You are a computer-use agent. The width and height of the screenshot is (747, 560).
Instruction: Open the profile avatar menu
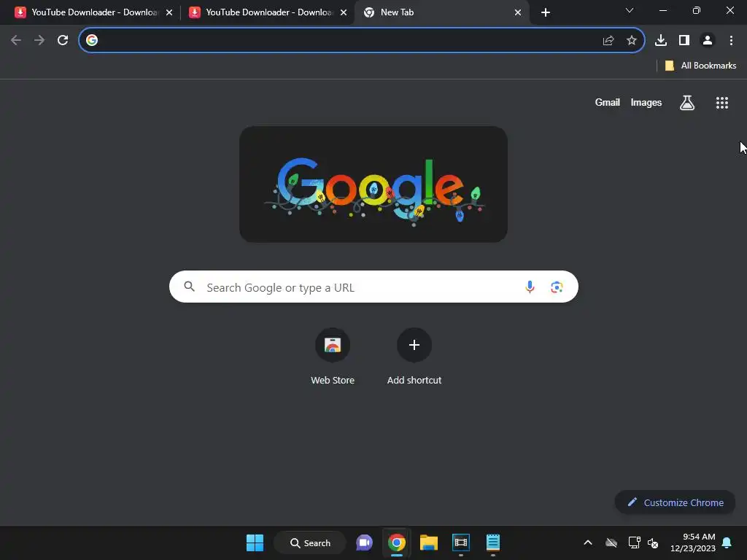point(708,41)
